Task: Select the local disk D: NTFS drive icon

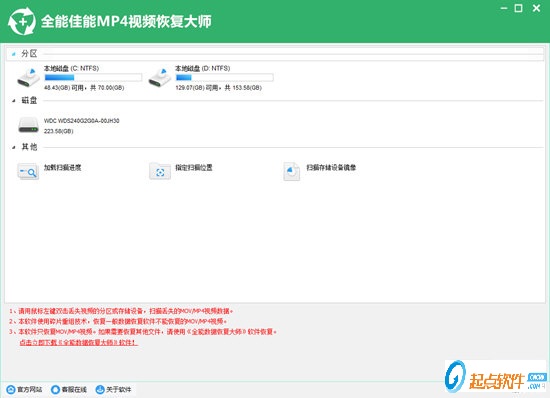Action: 160,78
